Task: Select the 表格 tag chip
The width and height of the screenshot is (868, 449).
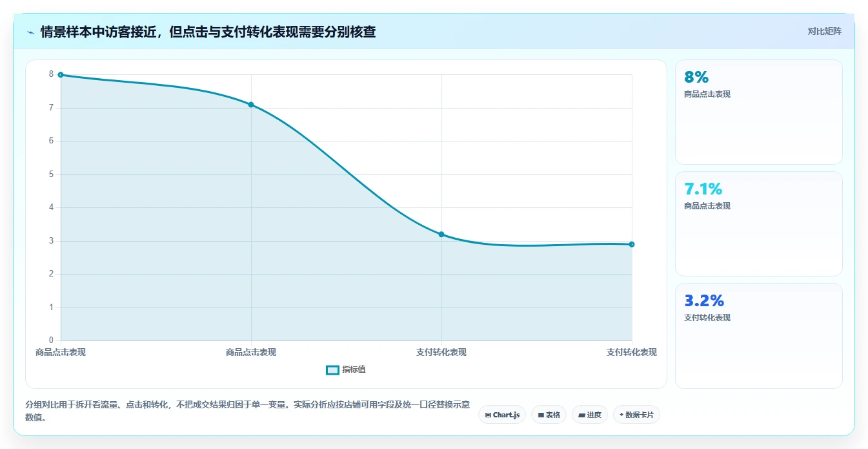Action: pyautogui.click(x=549, y=415)
